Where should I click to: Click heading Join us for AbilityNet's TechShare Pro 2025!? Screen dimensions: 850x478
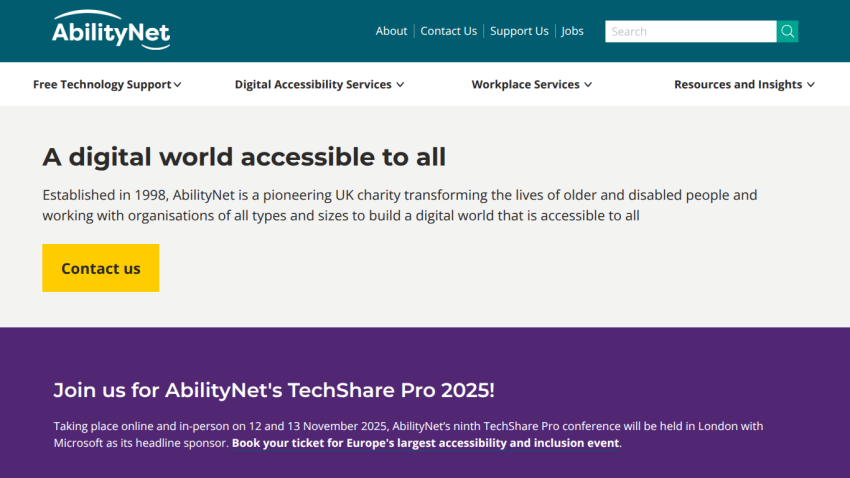274,390
